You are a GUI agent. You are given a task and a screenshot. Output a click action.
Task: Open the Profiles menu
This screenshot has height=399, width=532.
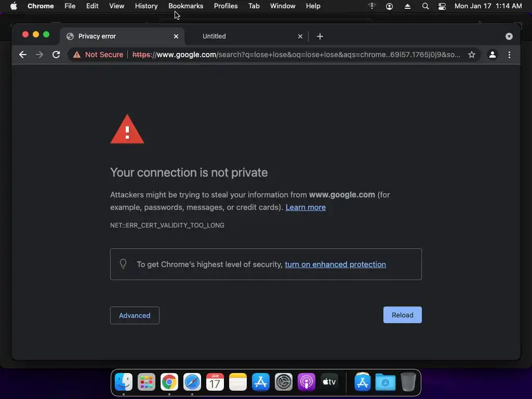225,6
